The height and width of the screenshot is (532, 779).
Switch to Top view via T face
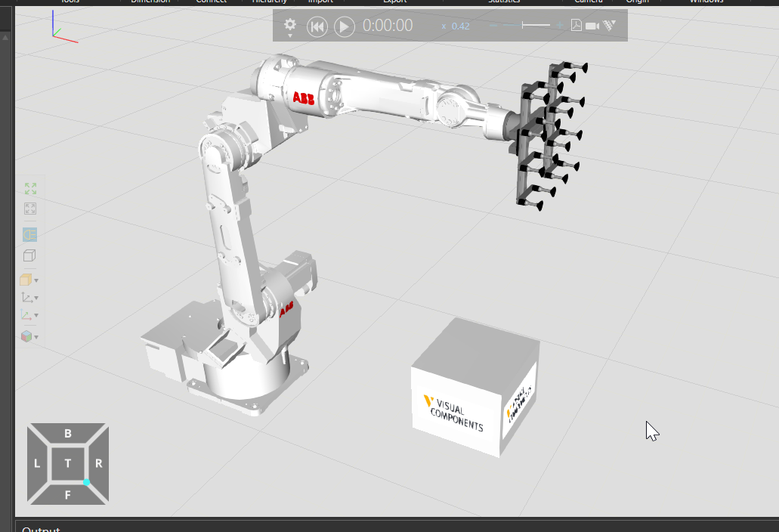pyautogui.click(x=68, y=463)
